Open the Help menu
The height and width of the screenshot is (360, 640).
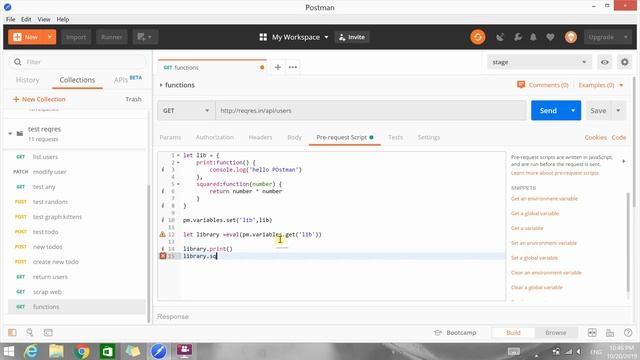point(62,19)
